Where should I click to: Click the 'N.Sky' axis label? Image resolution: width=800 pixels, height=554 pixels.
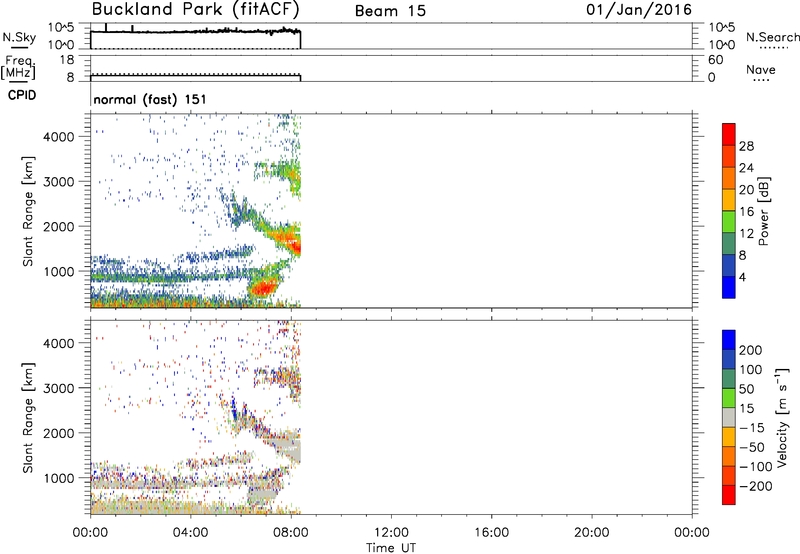19,37
